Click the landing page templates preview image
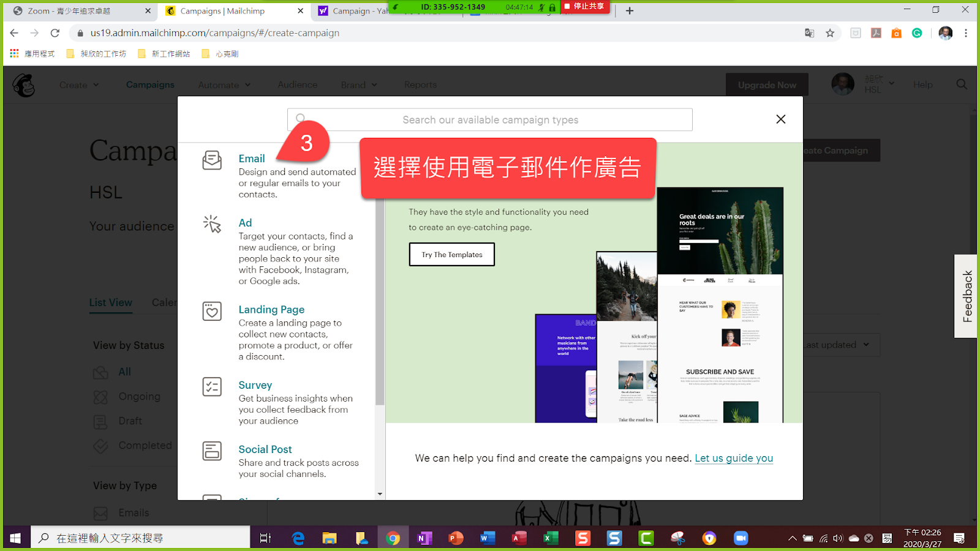 659,305
